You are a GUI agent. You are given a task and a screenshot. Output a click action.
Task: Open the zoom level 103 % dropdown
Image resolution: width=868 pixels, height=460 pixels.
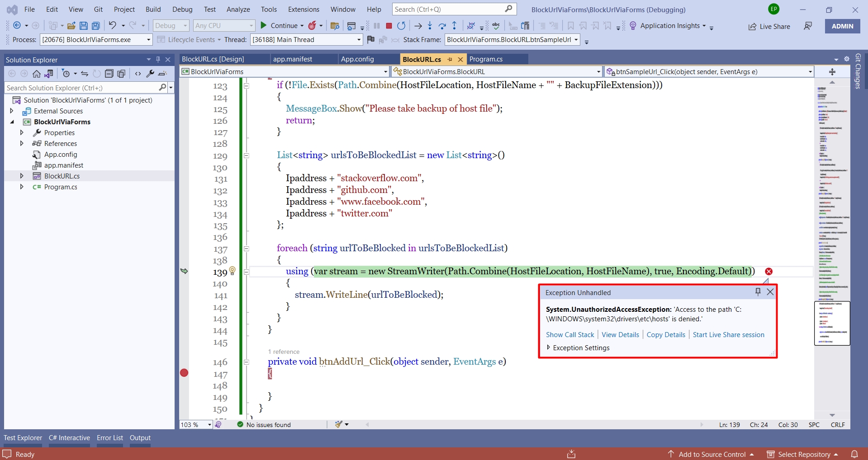209,424
